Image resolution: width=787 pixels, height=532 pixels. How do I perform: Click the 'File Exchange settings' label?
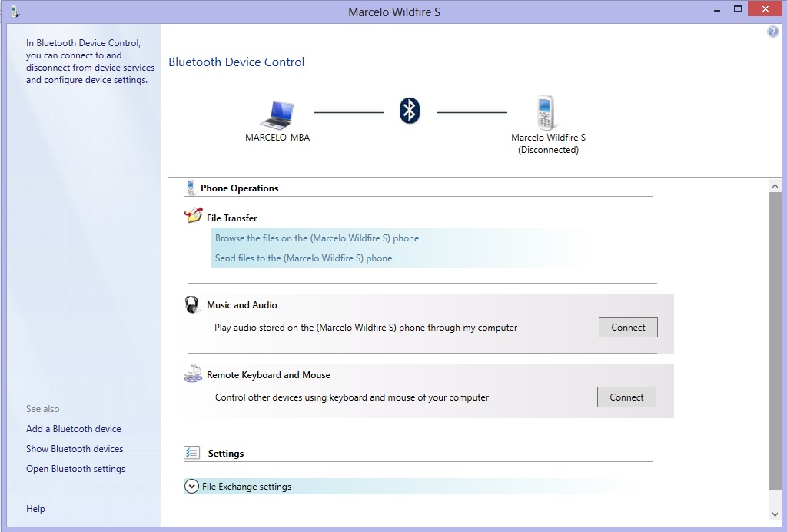pos(247,487)
